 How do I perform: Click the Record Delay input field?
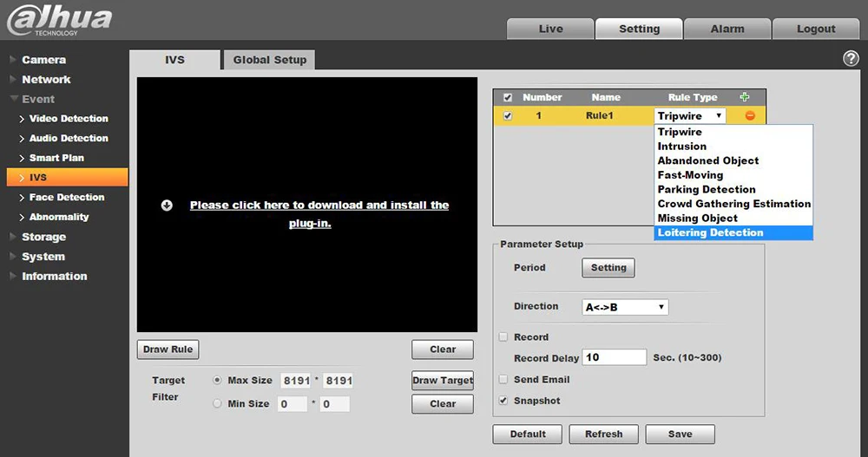pyautogui.click(x=615, y=357)
